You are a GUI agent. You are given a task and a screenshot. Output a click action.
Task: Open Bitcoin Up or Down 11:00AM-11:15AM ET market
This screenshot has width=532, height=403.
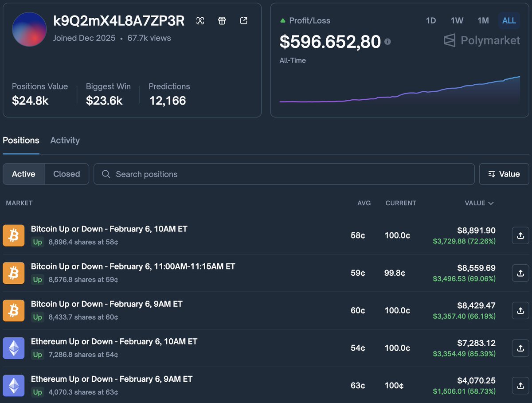133,266
